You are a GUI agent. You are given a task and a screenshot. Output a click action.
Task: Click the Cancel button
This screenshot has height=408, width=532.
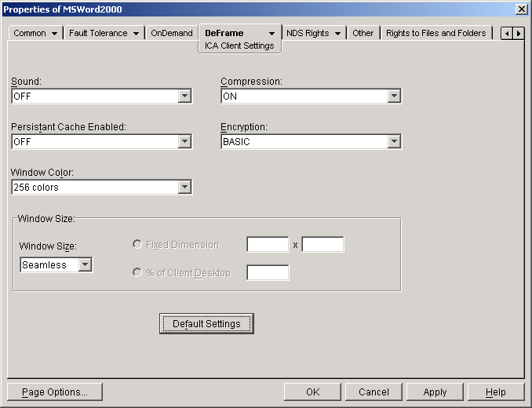pyautogui.click(x=373, y=392)
